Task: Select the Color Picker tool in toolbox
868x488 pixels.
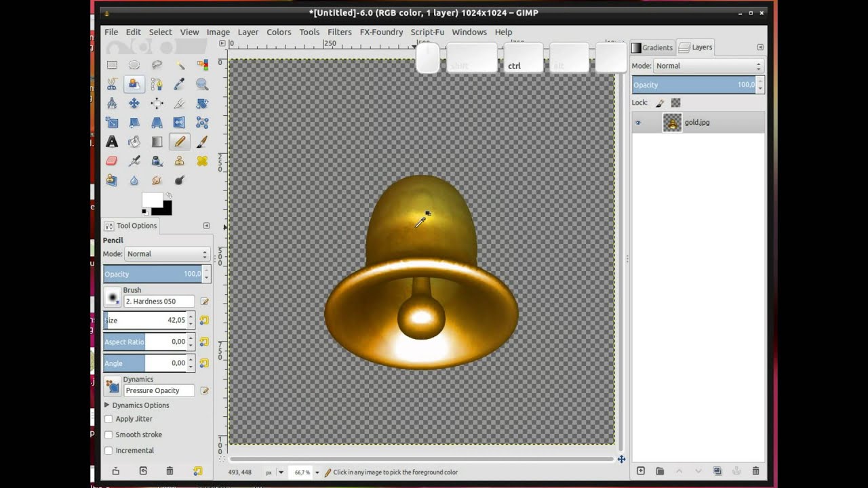Action: pos(179,84)
